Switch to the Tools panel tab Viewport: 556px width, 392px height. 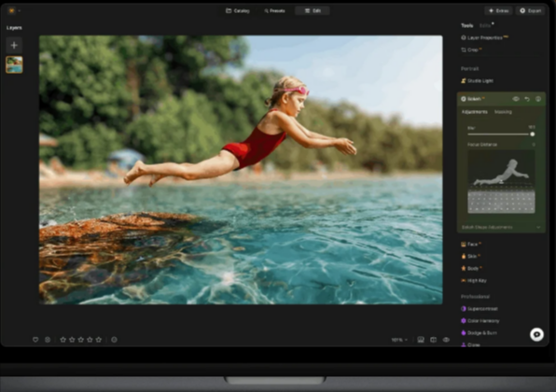coord(467,25)
